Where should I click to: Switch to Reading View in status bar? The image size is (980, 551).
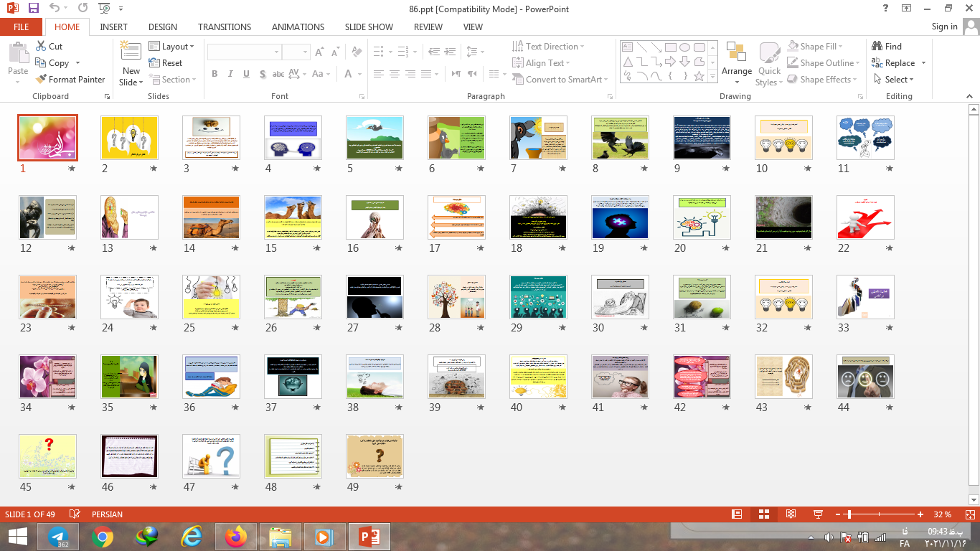pos(791,514)
